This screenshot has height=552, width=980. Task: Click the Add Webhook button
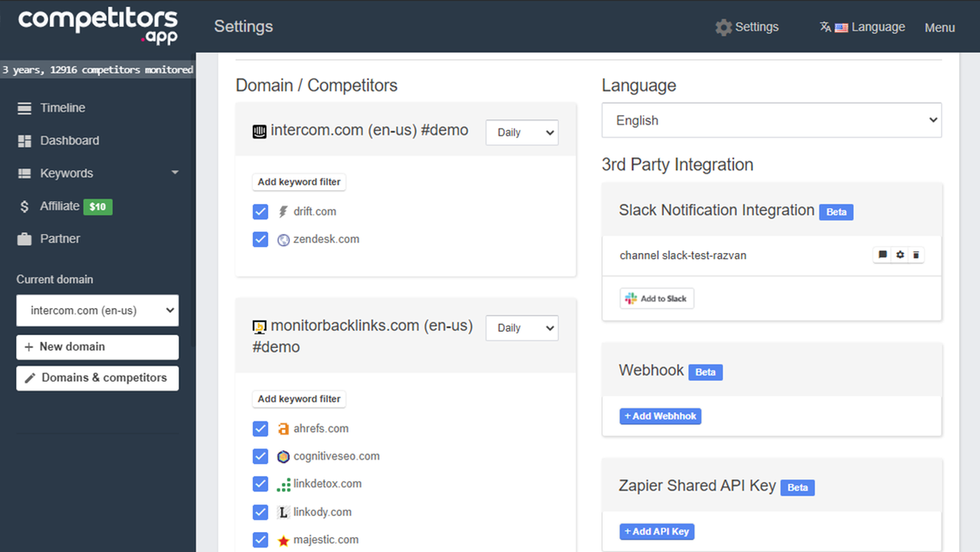(660, 416)
